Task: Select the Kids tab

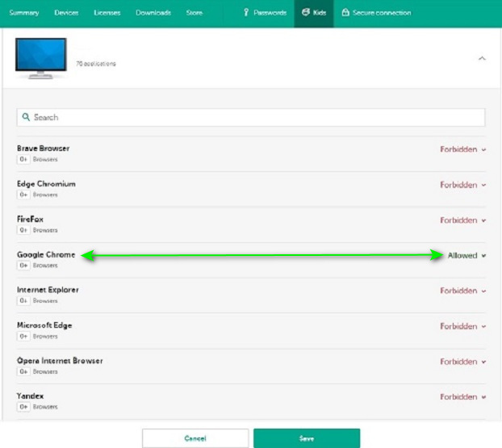Action: [x=314, y=13]
